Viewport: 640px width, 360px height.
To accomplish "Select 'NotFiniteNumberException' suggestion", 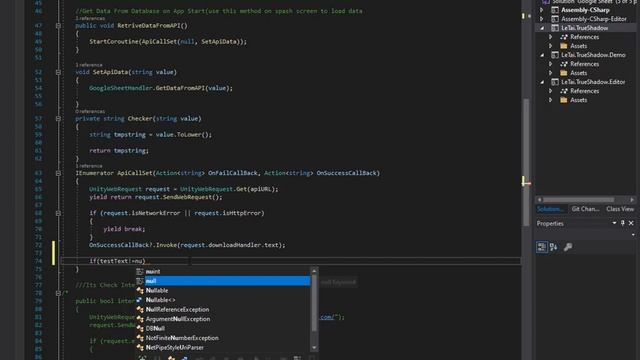I will pyautogui.click(x=182, y=338).
